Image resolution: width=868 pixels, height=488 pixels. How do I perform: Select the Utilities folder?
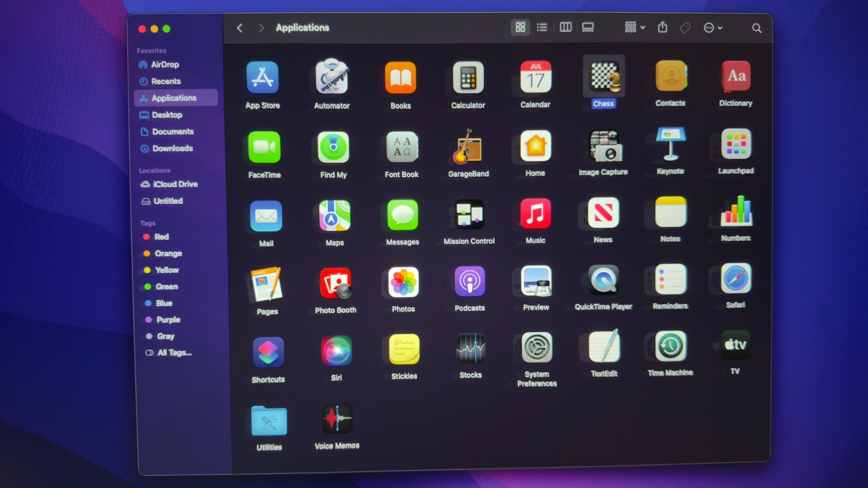point(269,421)
